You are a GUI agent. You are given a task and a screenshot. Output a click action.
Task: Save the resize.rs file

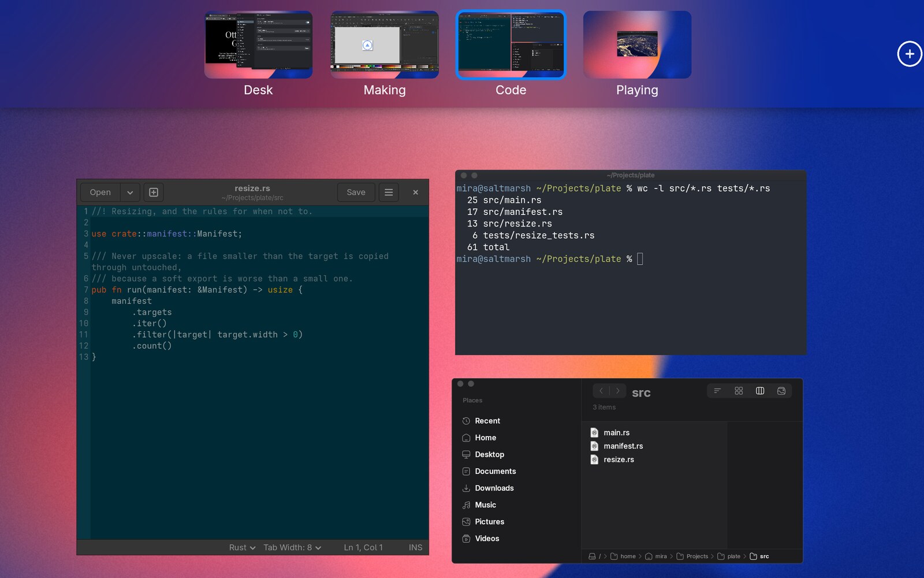(x=356, y=192)
